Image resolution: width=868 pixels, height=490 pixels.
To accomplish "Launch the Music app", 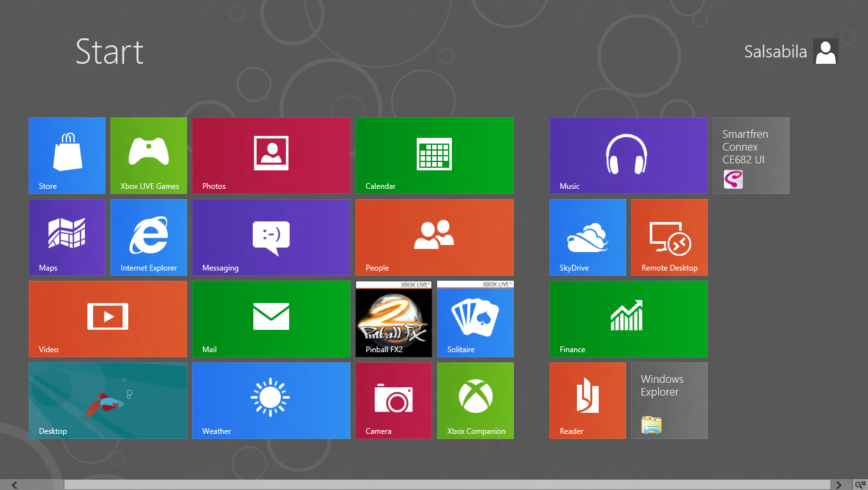I will (628, 155).
